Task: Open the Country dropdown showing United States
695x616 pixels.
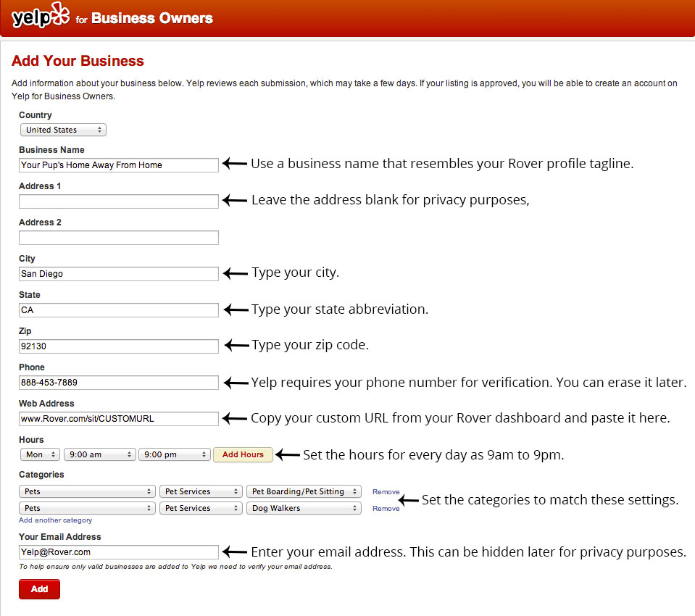Action: tap(63, 130)
